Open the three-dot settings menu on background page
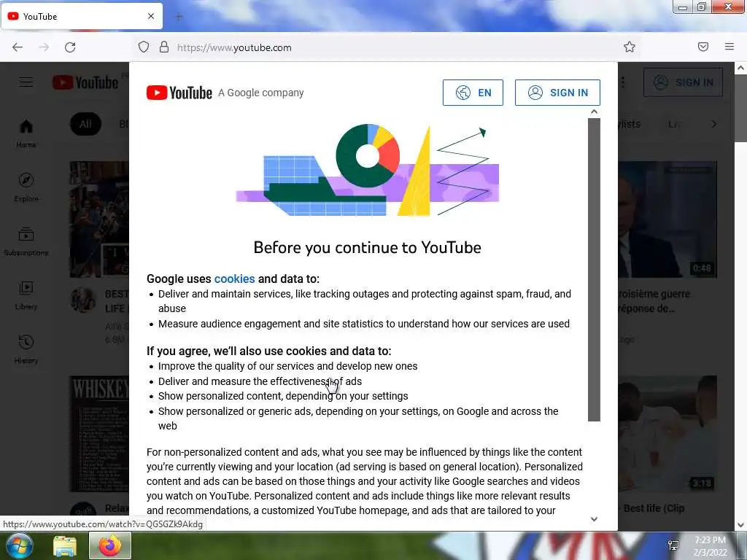This screenshot has height=560, width=747. 623,82
